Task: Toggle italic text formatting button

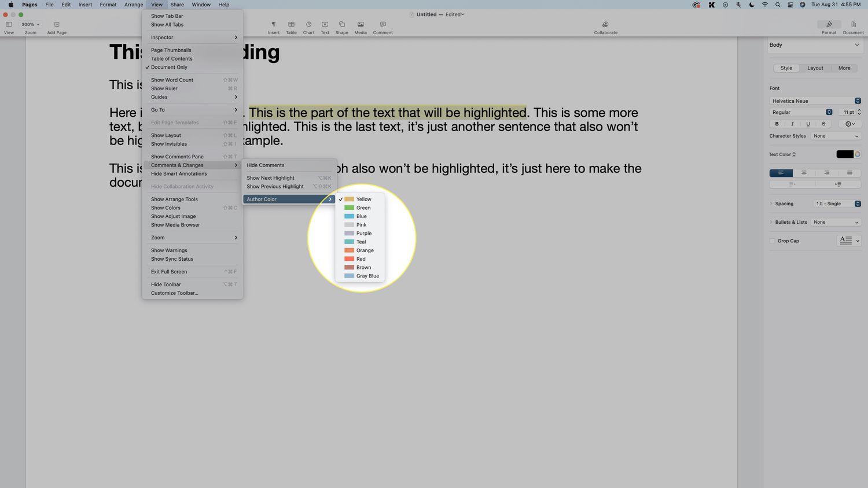Action: pyautogui.click(x=792, y=124)
